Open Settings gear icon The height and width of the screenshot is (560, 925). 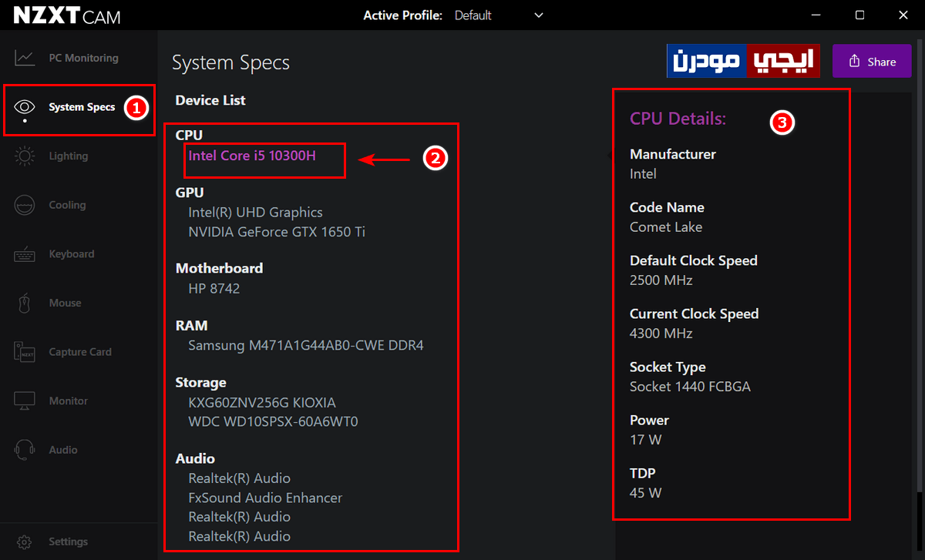pos(25,542)
